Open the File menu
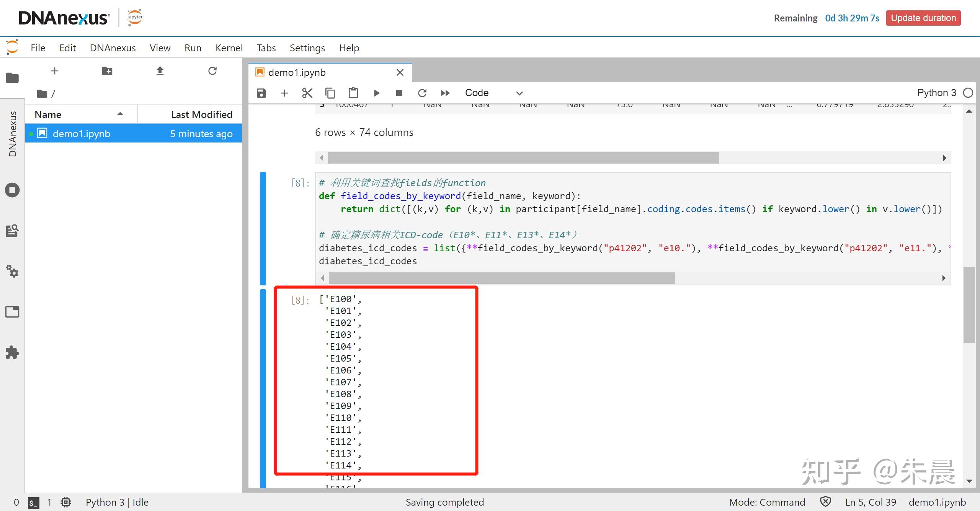This screenshot has width=980, height=511. click(38, 48)
